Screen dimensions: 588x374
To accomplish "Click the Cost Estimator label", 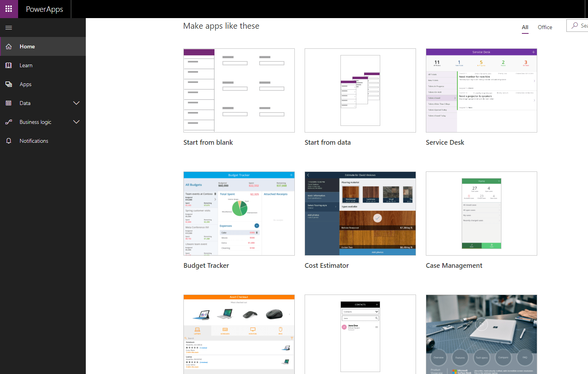I will (x=327, y=265).
